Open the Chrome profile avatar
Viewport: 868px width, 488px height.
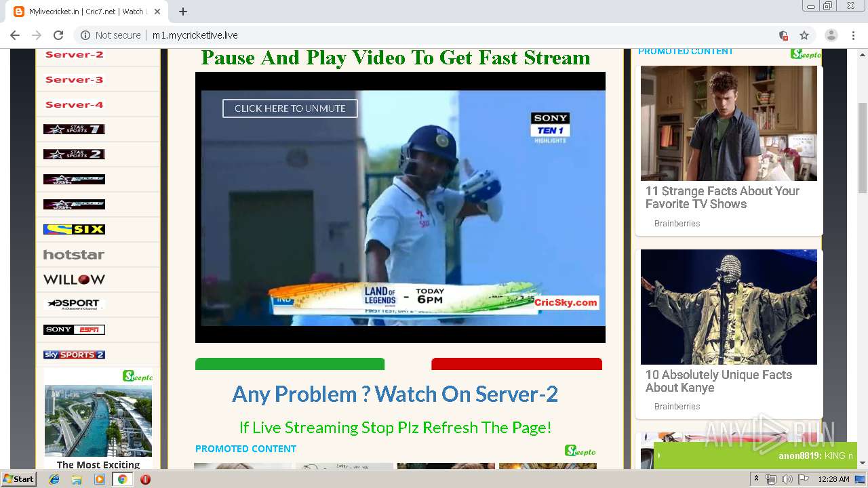[x=831, y=35]
